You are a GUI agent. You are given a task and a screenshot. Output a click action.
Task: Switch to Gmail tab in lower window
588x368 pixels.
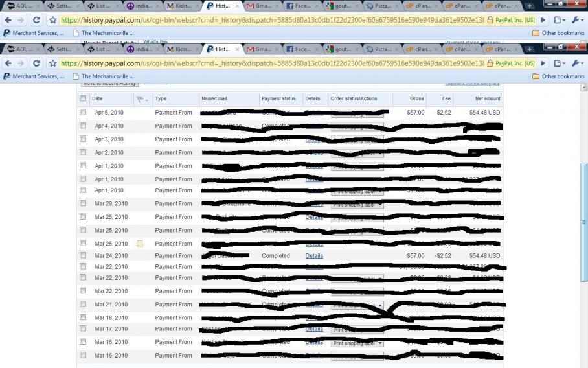click(x=262, y=49)
